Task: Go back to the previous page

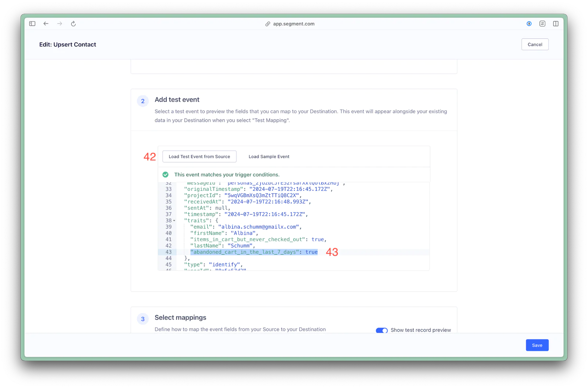Action: coord(46,24)
